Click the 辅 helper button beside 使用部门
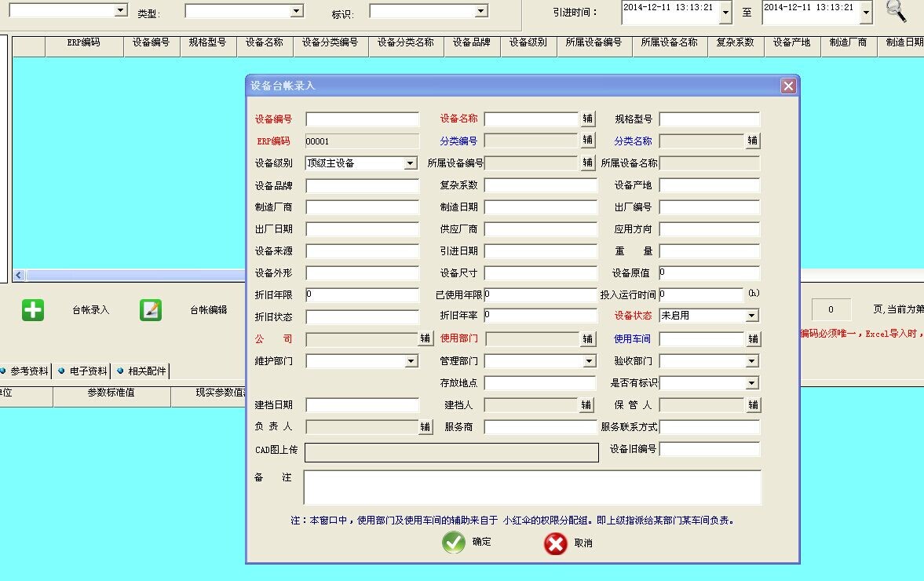The image size is (924, 581). pos(587,338)
